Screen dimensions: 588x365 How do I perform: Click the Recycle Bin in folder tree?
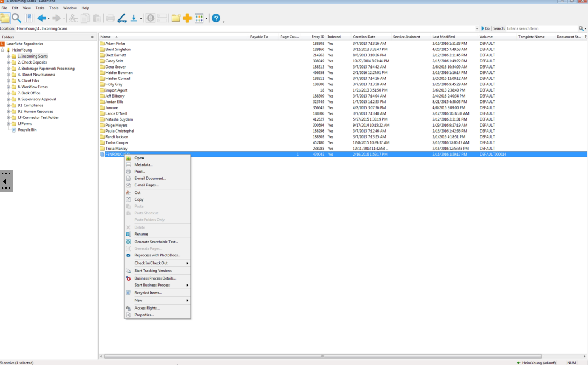click(x=27, y=130)
